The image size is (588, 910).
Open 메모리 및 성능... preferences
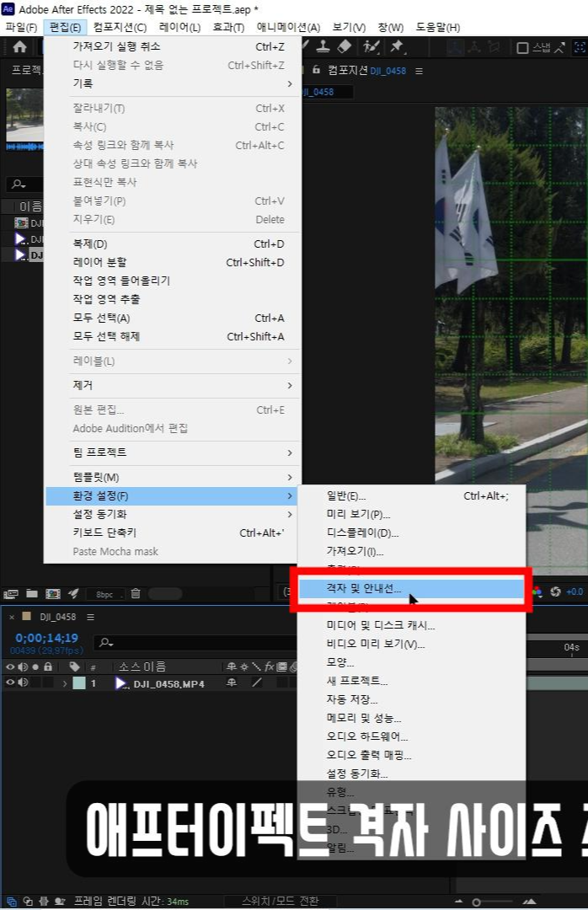[412, 718]
